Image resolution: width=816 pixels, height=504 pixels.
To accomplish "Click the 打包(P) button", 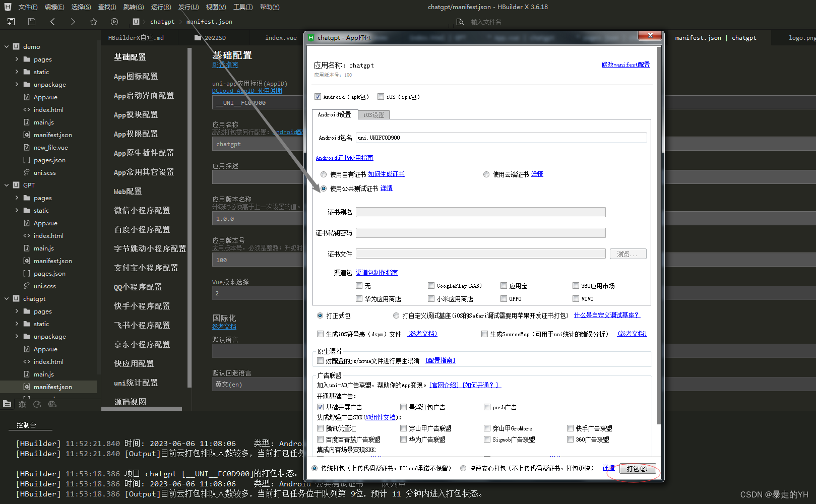I will [x=637, y=469].
